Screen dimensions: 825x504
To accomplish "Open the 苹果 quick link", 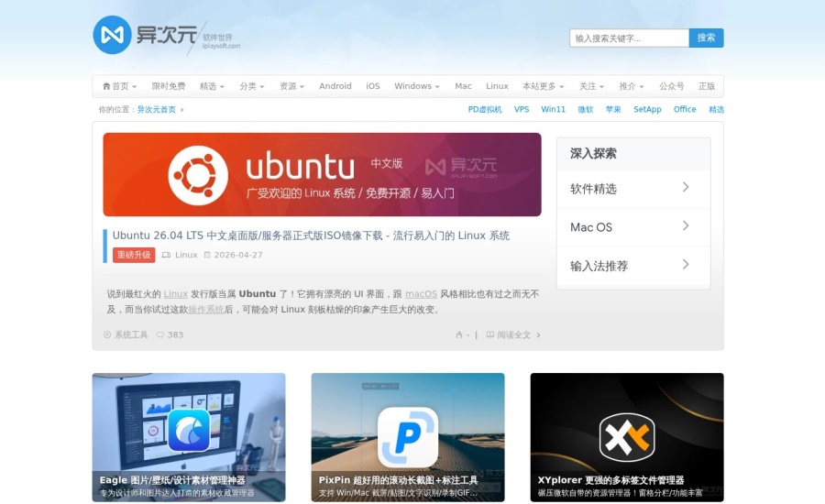I will 613,109.
